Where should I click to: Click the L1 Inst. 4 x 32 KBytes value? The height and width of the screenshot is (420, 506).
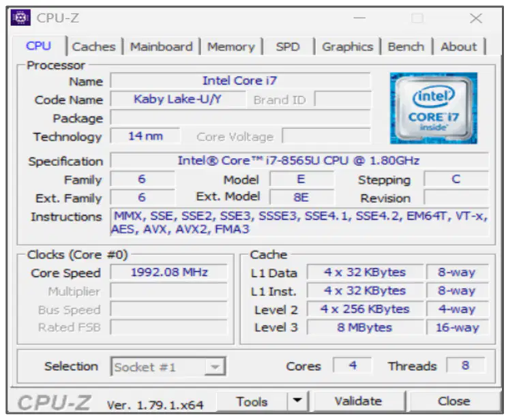click(365, 290)
